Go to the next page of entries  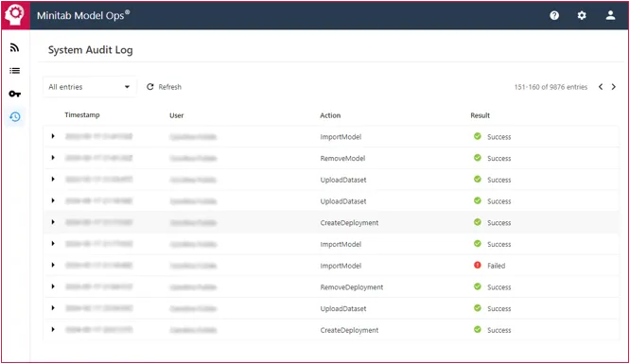tap(614, 87)
